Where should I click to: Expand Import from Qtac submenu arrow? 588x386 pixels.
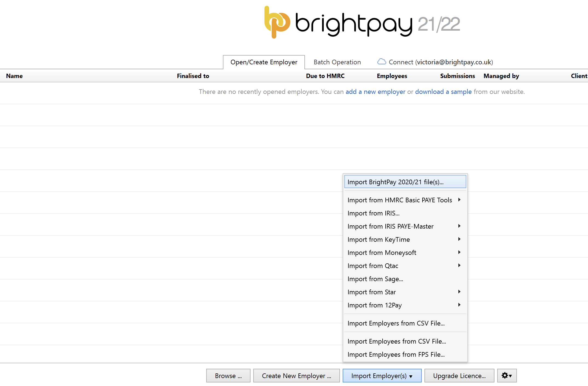tap(459, 266)
